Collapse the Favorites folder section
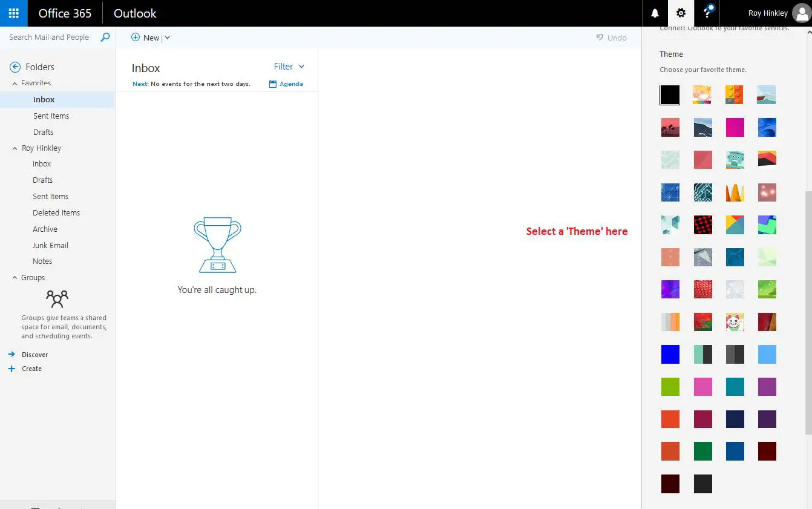Viewport: 812px width, 509px height. pyautogui.click(x=15, y=83)
